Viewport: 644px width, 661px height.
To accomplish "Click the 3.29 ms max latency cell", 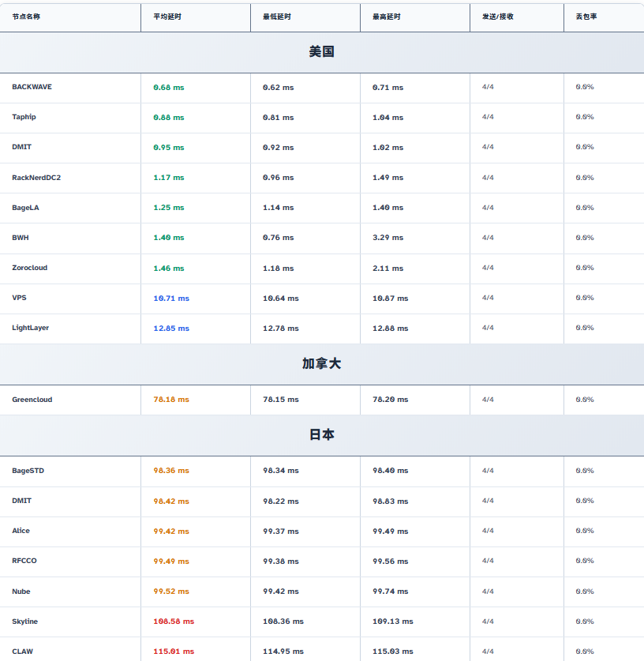I will 388,238.
